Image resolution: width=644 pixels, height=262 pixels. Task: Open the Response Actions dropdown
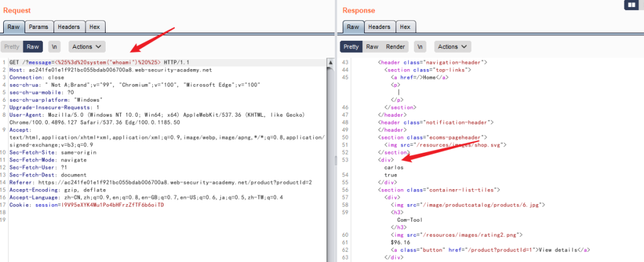click(x=453, y=46)
